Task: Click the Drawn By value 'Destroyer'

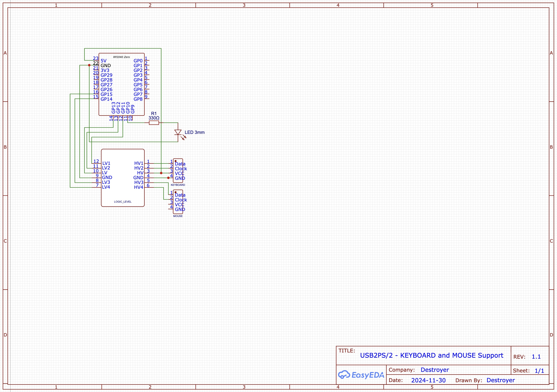Action: pyautogui.click(x=501, y=380)
